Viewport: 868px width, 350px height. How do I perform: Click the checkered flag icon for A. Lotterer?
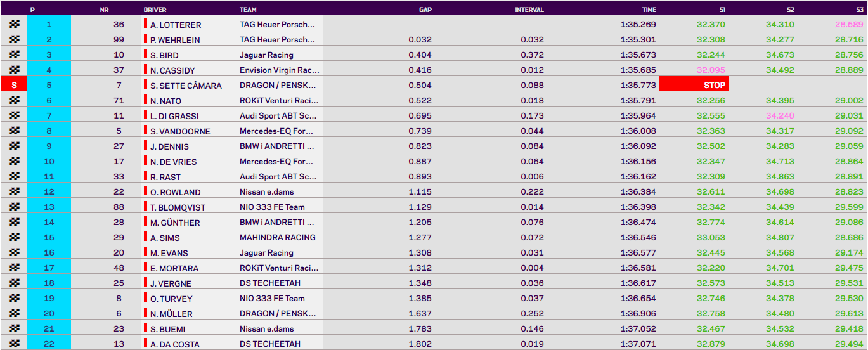tap(14, 24)
